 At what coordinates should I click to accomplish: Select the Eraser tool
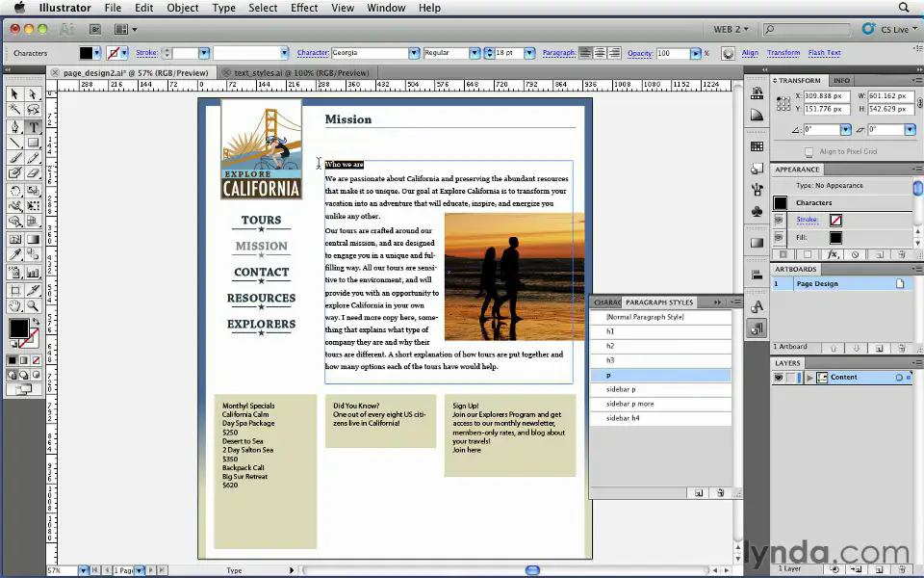pyautogui.click(x=33, y=172)
